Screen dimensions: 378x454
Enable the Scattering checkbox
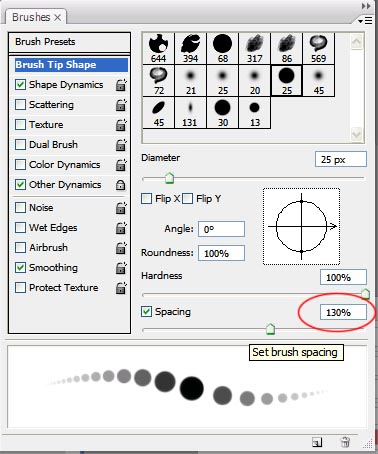[x=20, y=105]
